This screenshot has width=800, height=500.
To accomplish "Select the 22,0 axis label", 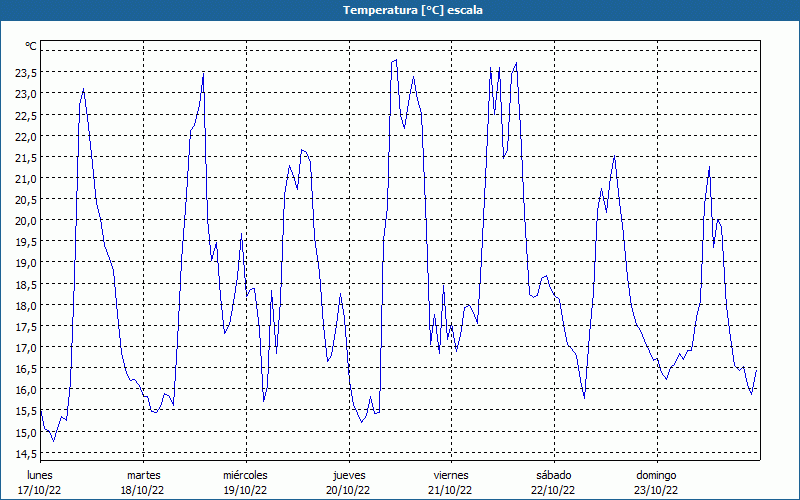I will click(26, 136).
